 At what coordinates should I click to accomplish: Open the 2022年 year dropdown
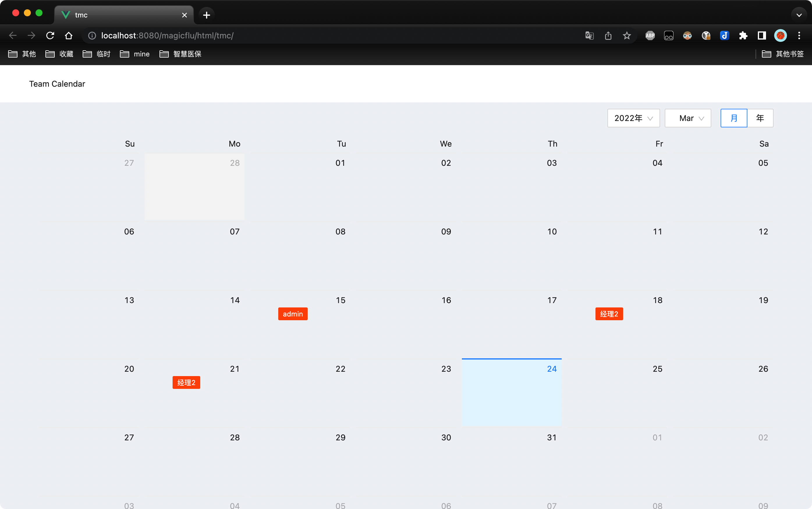(x=633, y=118)
